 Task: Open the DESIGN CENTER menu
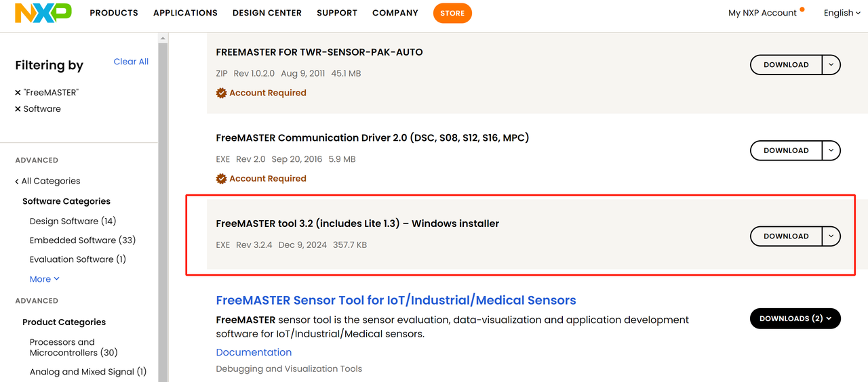pos(267,13)
